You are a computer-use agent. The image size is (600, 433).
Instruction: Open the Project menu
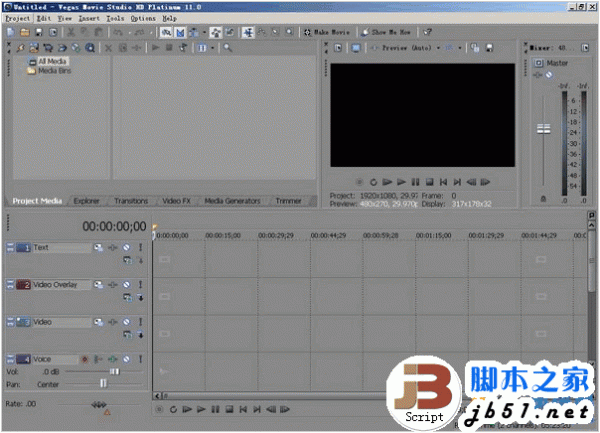point(18,18)
